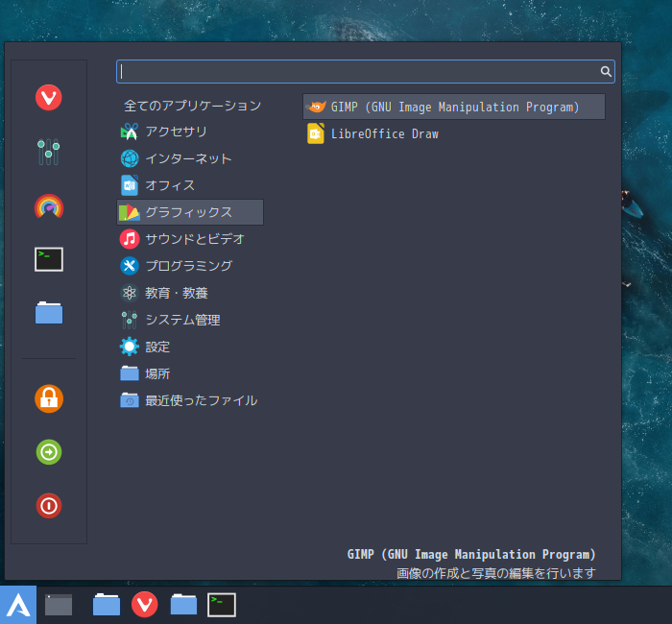
Task: Open the folder icon right of Vivaldi in taskbar
Action: click(x=184, y=605)
